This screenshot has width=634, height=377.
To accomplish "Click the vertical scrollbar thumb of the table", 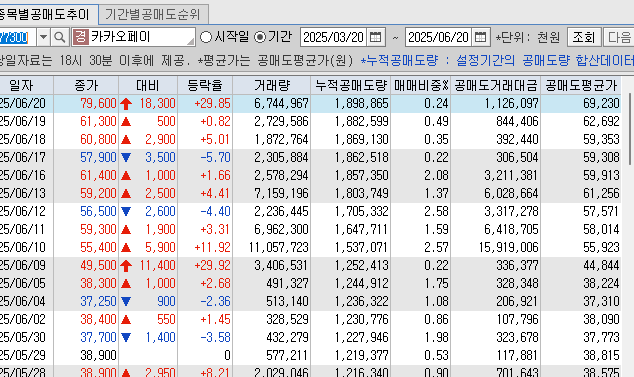I will pyautogui.click(x=630, y=129).
